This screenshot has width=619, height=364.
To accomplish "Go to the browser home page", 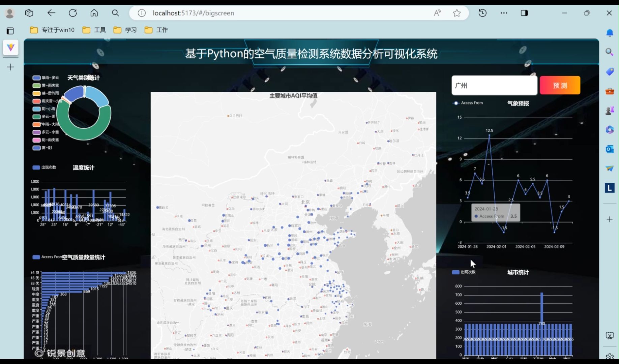I will click(x=94, y=13).
